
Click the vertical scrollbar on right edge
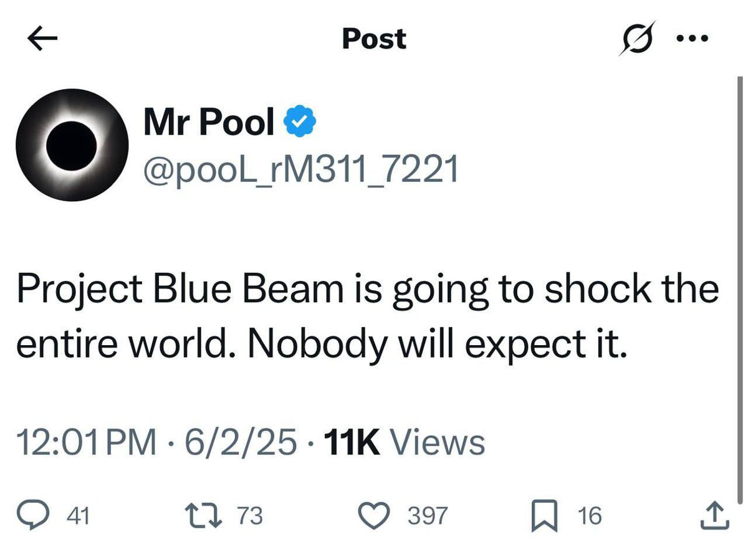(x=740, y=280)
